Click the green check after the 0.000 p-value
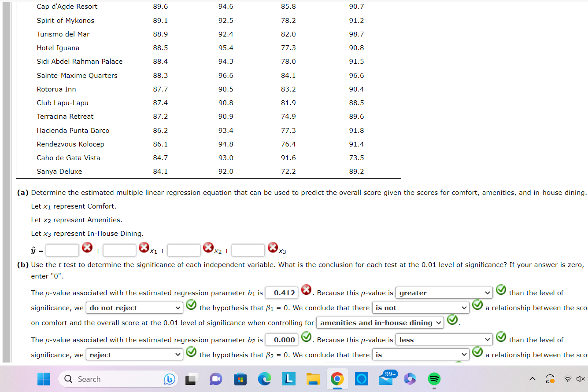The width and height of the screenshot is (588, 392). point(307,337)
